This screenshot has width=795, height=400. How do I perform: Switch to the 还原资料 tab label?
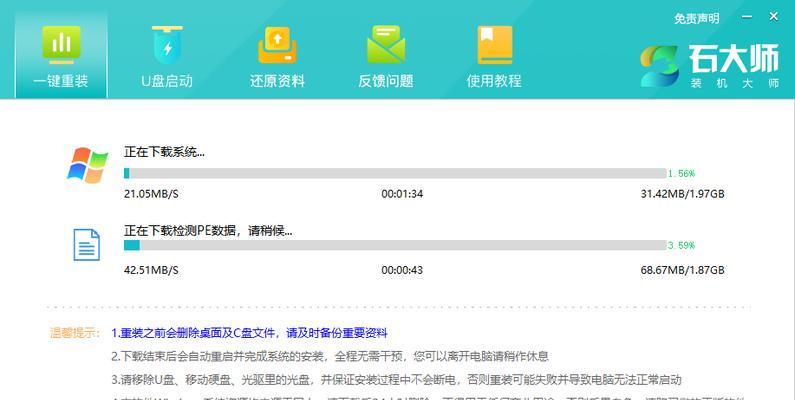coord(277,81)
